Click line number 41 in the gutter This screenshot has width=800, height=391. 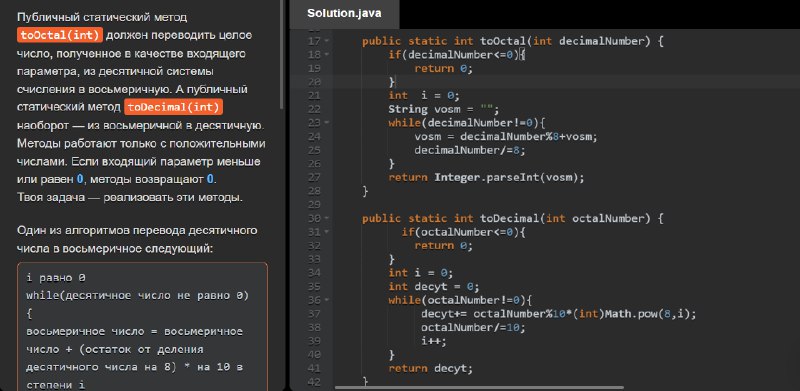(x=315, y=369)
